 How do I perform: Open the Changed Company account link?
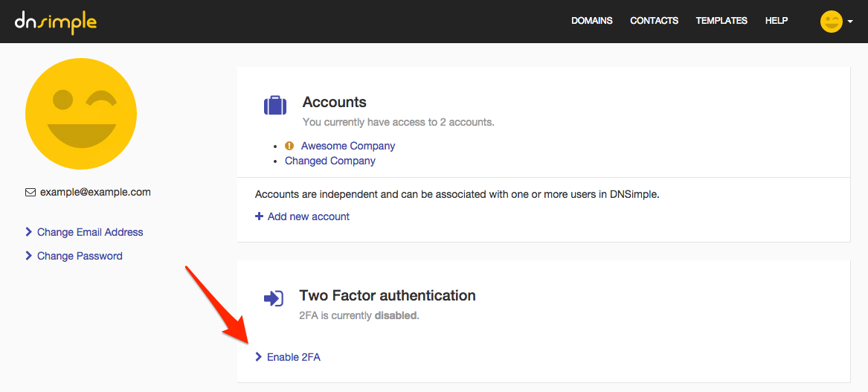tap(330, 161)
